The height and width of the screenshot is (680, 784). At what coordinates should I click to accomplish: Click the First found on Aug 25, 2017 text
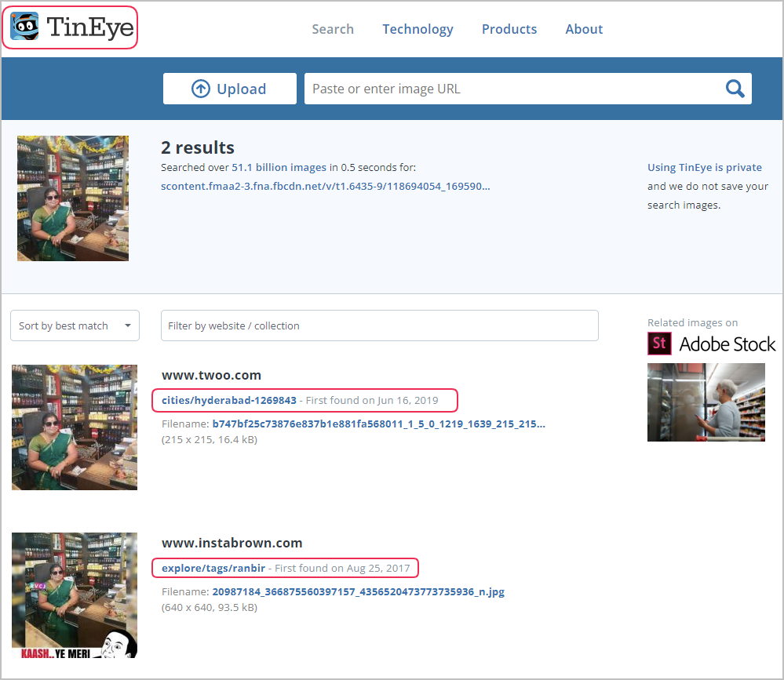point(342,568)
